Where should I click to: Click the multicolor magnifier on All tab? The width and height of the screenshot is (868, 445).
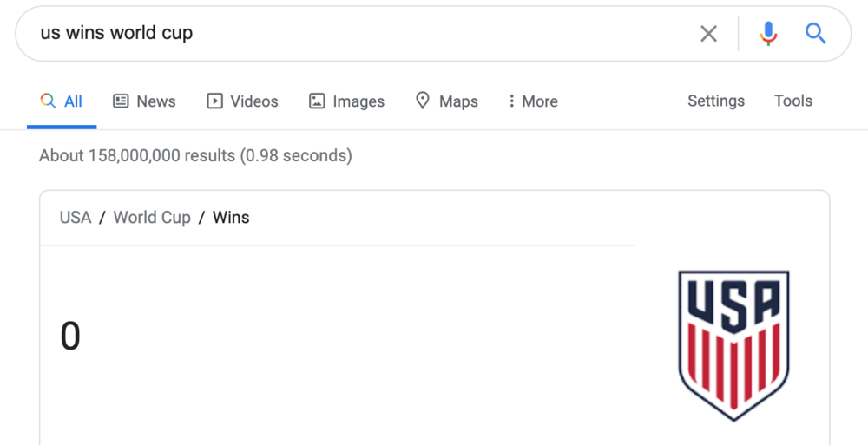pyautogui.click(x=49, y=101)
